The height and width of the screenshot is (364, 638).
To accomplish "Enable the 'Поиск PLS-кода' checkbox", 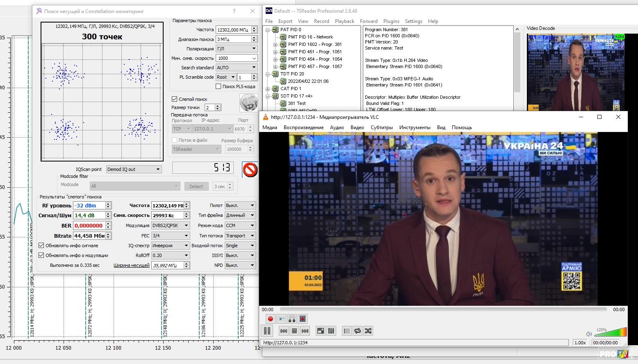I will (x=219, y=86).
